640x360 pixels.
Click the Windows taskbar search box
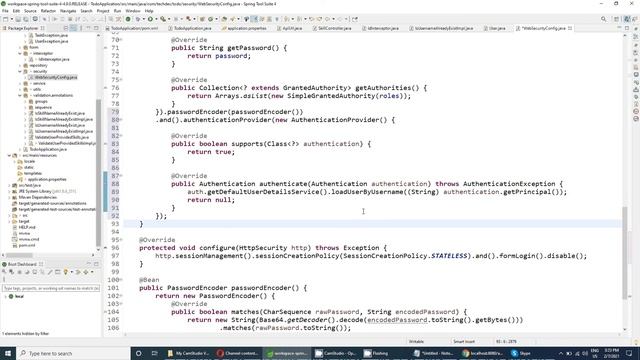coord(73,353)
